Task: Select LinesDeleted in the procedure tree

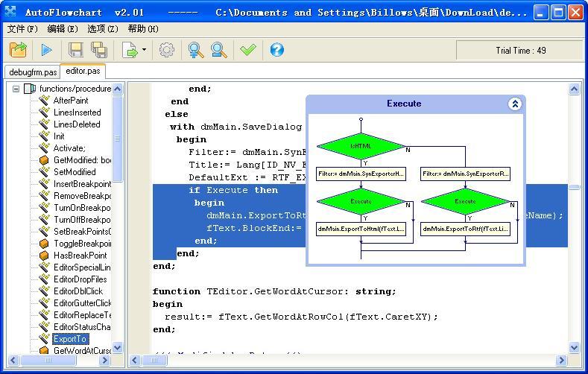Action: pos(77,124)
